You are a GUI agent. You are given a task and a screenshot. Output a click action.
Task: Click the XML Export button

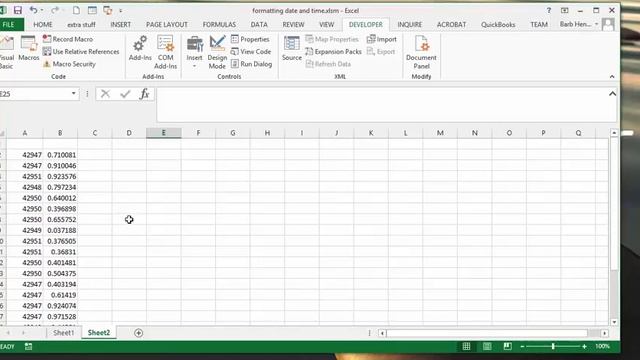tap(381, 51)
